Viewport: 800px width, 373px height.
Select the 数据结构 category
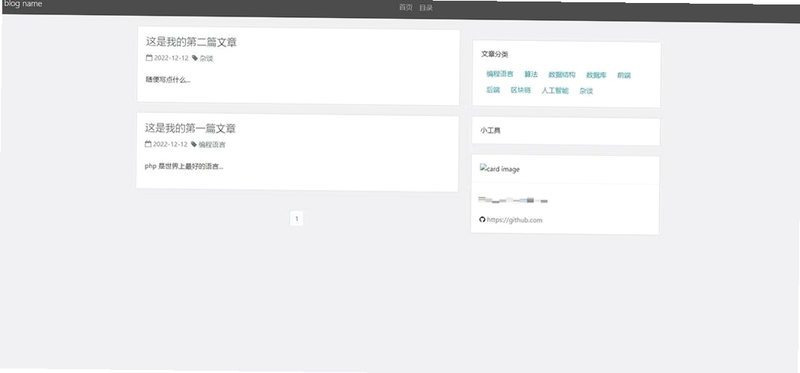[x=562, y=75]
